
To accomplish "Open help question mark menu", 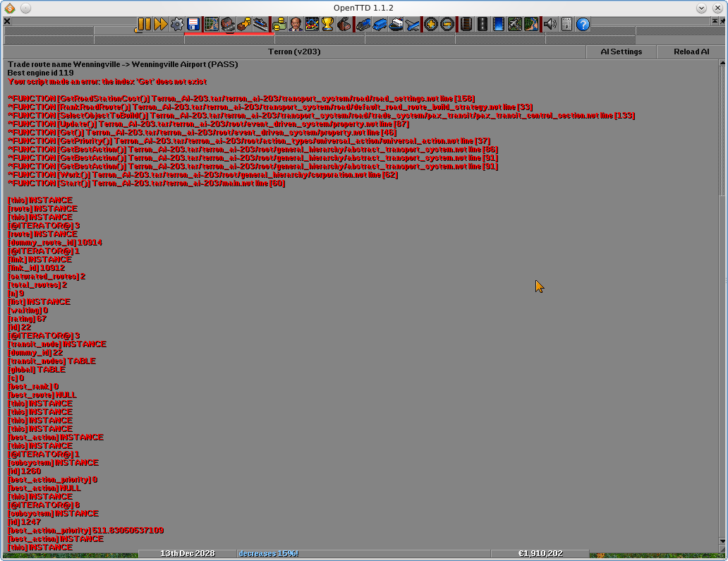I will tap(583, 24).
